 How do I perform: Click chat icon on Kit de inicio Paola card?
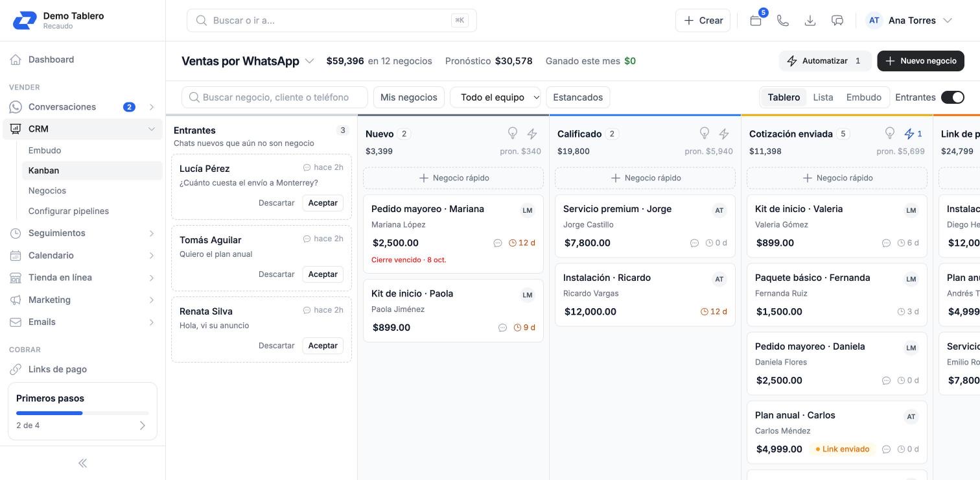point(502,328)
